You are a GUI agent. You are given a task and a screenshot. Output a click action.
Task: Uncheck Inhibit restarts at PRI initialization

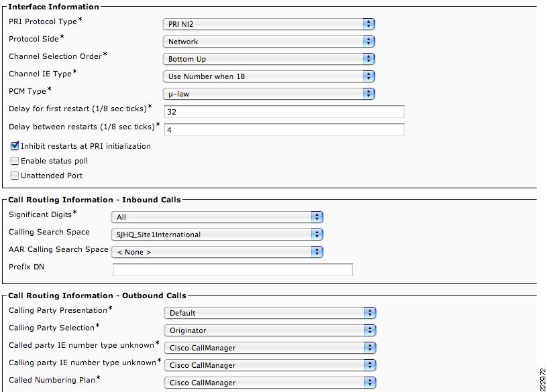click(x=15, y=145)
